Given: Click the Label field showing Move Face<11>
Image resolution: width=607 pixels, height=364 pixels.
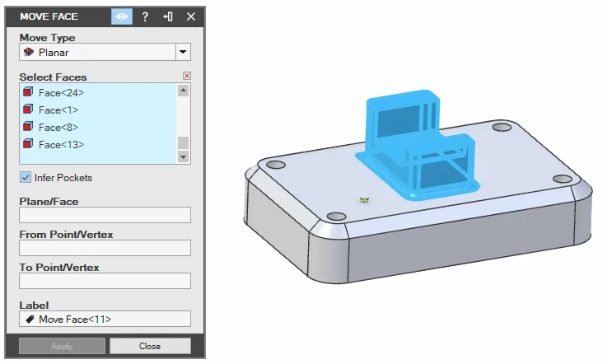Looking at the screenshot, I should click(x=105, y=319).
